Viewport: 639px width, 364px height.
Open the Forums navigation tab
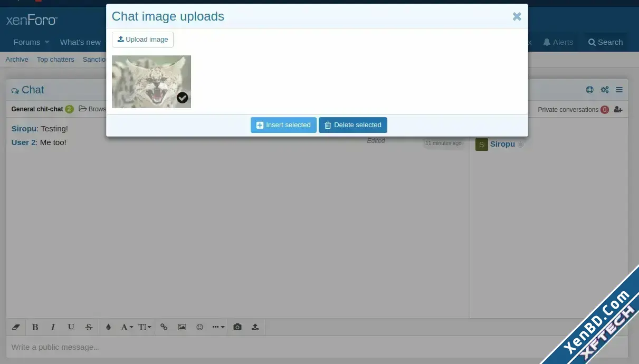click(27, 42)
